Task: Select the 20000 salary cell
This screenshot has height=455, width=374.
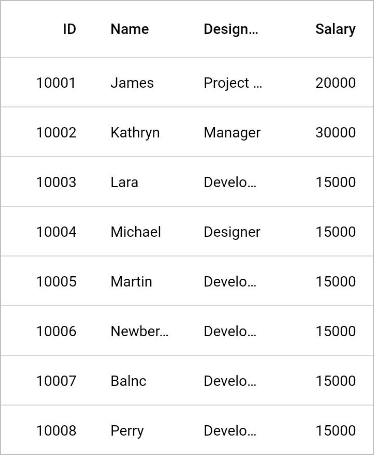Action: pos(326,82)
